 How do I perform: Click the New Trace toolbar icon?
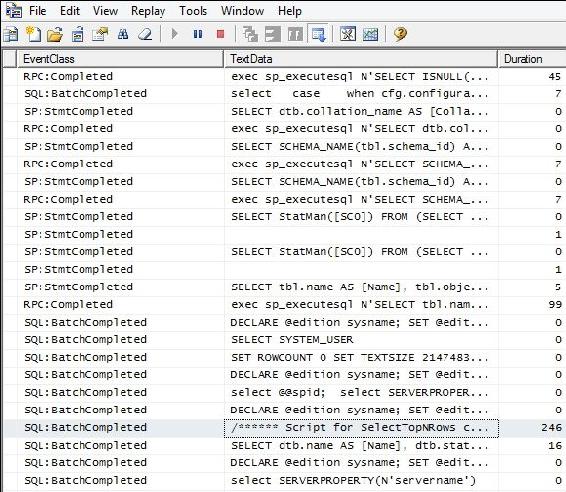(x=10, y=35)
